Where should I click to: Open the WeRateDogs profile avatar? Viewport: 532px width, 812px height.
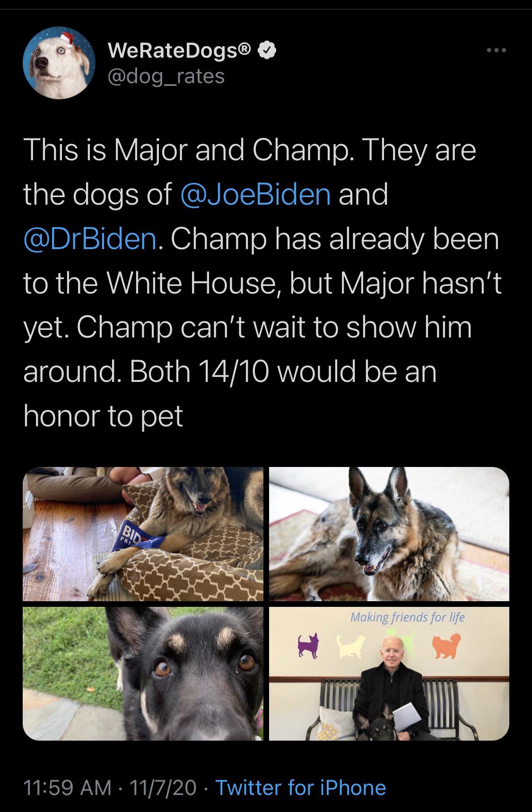coord(59,63)
